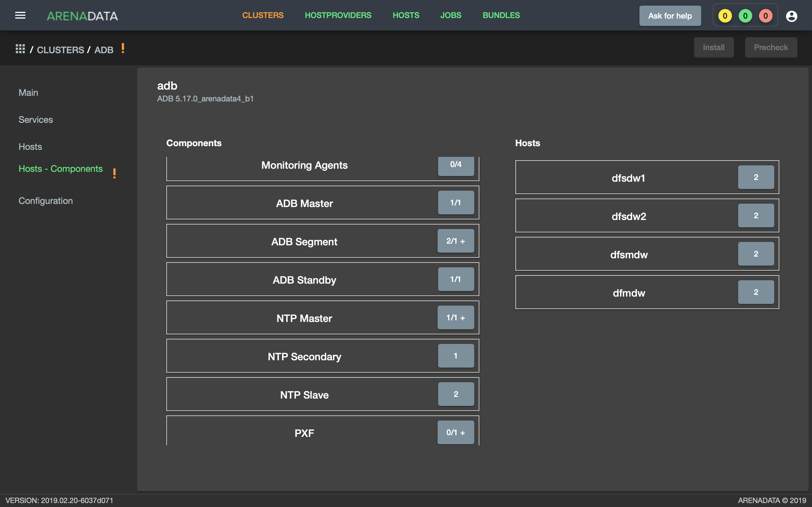Open the hamburger navigation menu
The image size is (812, 507).
(x=20, y=15)
